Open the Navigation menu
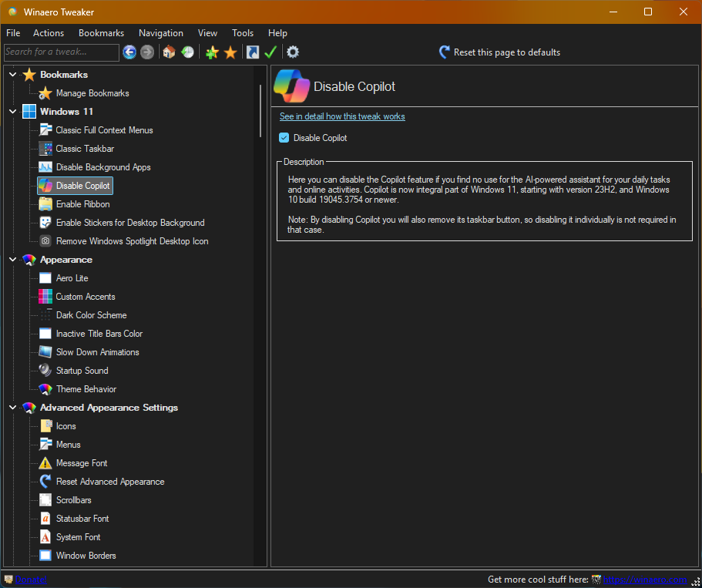 click(x=161, y=33)
